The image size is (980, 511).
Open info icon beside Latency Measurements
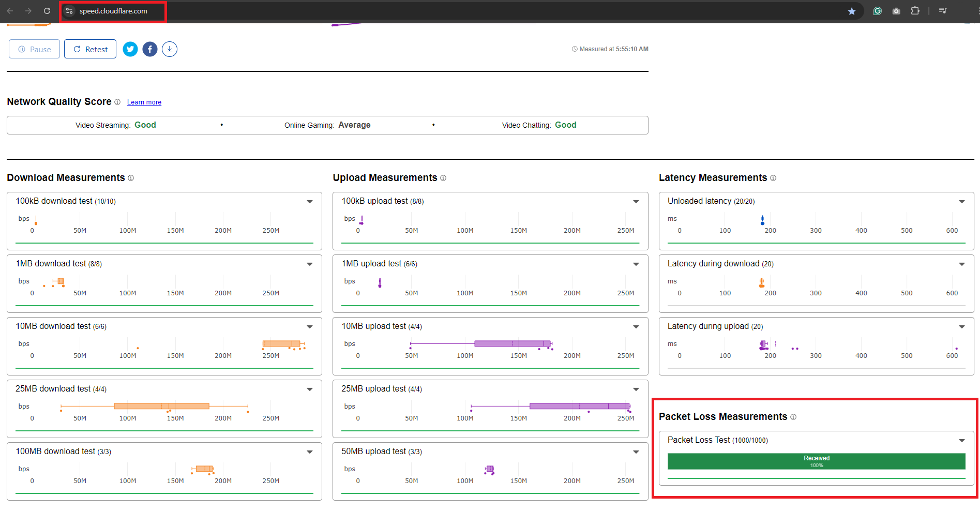tap(773, 178)
